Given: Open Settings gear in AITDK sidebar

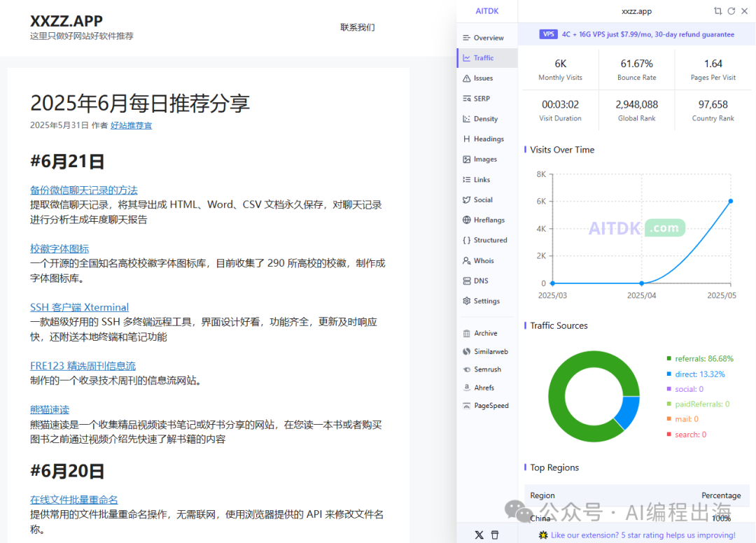Looking at the screenshot, I should pyautogui.click(x=481, y=301).
